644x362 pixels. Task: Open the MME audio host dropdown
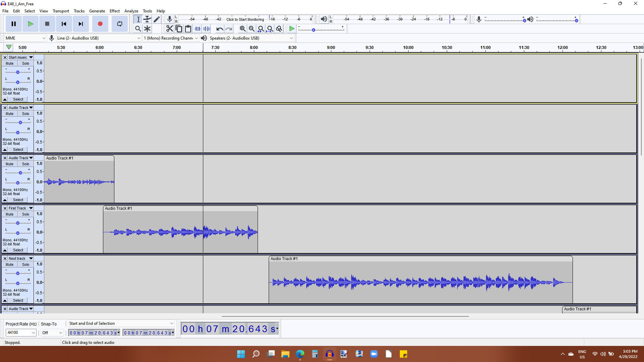pos(25,38)
